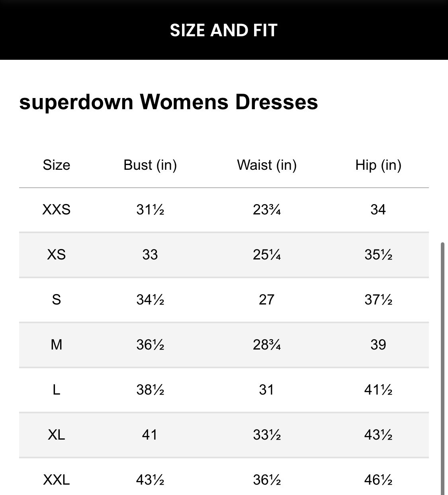Click the superdown Womens Dresses heading
Viewport: 448px width, 495px height.
tap(168, 102)
